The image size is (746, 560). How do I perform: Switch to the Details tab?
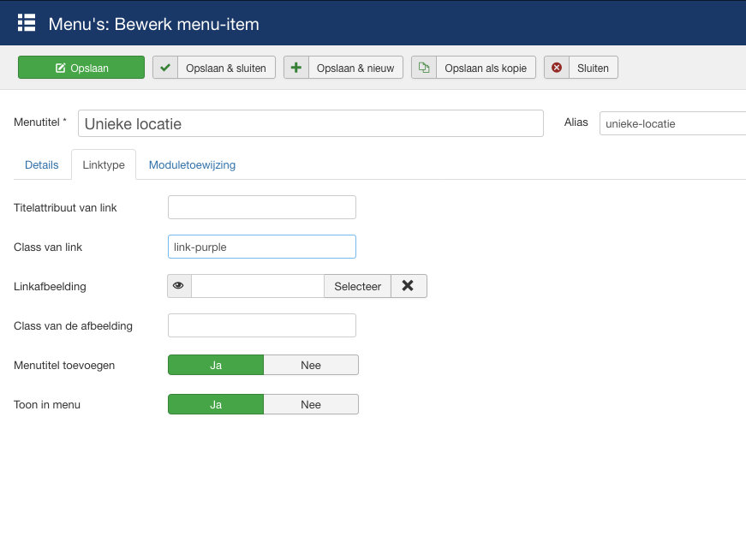pos(42,164)
